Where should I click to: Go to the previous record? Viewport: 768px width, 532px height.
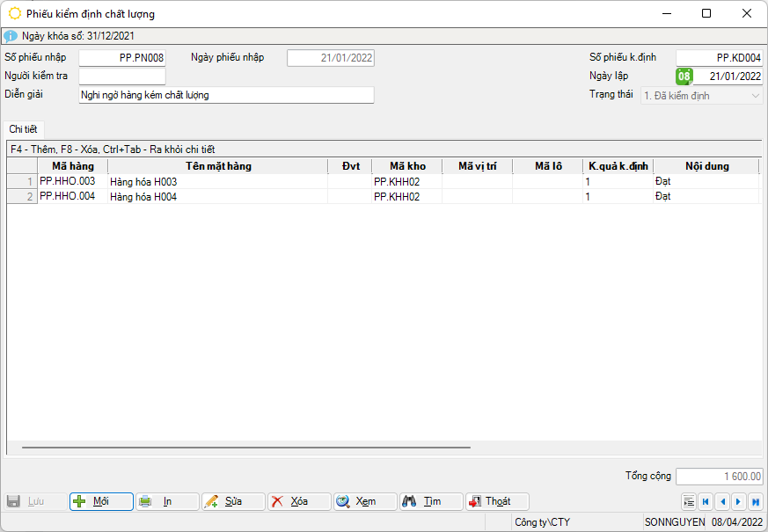tap(722, 501)
